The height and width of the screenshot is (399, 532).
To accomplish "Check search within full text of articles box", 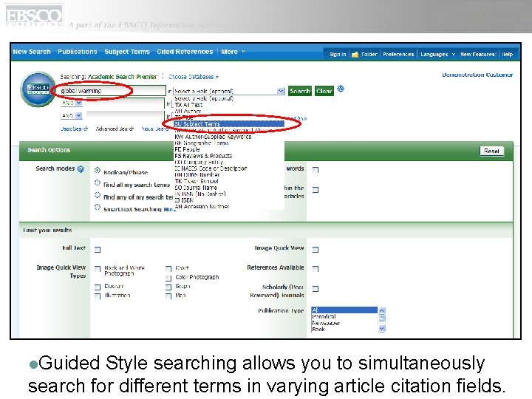I will 316,190.
